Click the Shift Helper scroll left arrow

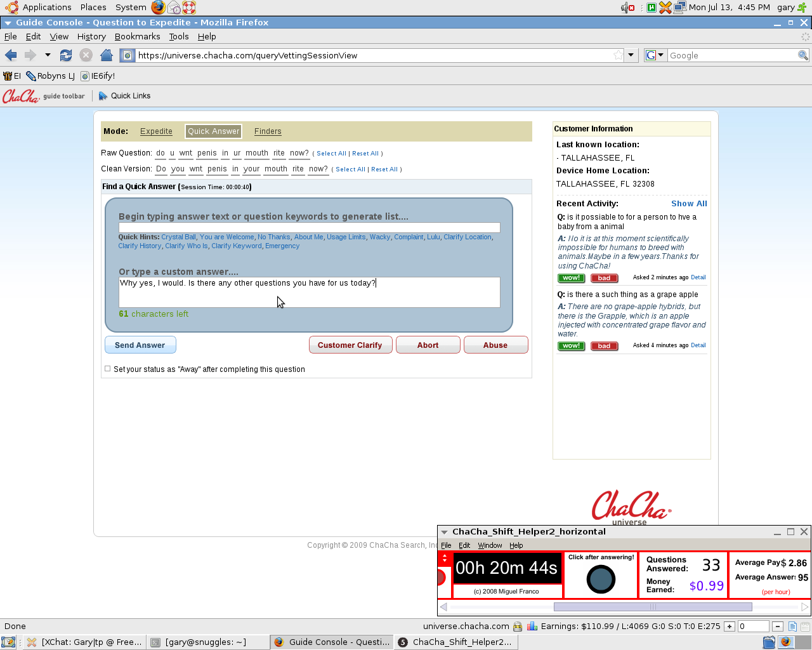[x=443, y=607]
